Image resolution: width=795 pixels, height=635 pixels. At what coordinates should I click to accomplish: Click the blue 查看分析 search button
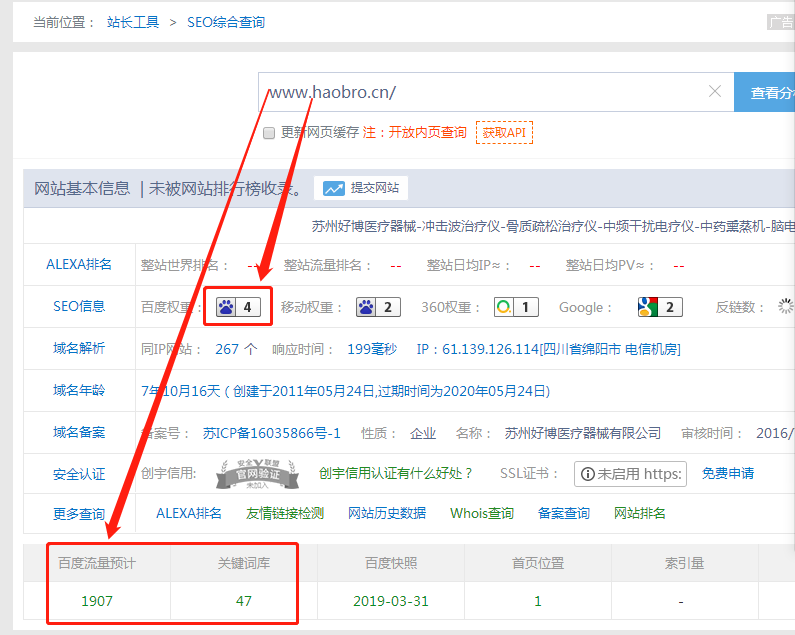pos(766,93)
